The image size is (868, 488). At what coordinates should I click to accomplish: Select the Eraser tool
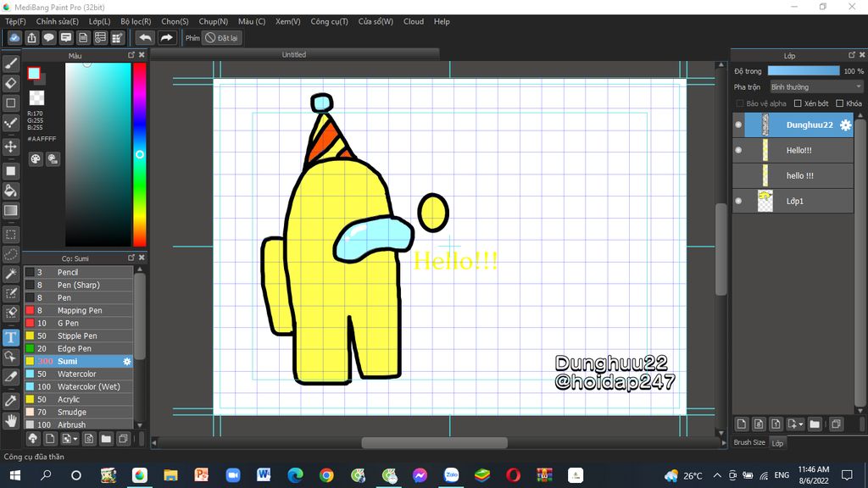click(x=10, y=83)
